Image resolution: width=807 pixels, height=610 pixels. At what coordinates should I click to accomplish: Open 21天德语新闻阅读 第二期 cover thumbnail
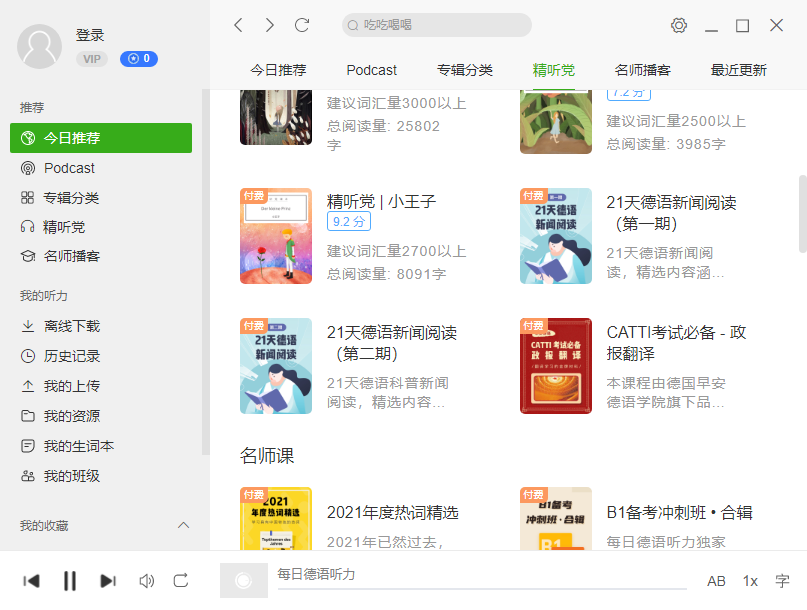[x=276, y=365]
